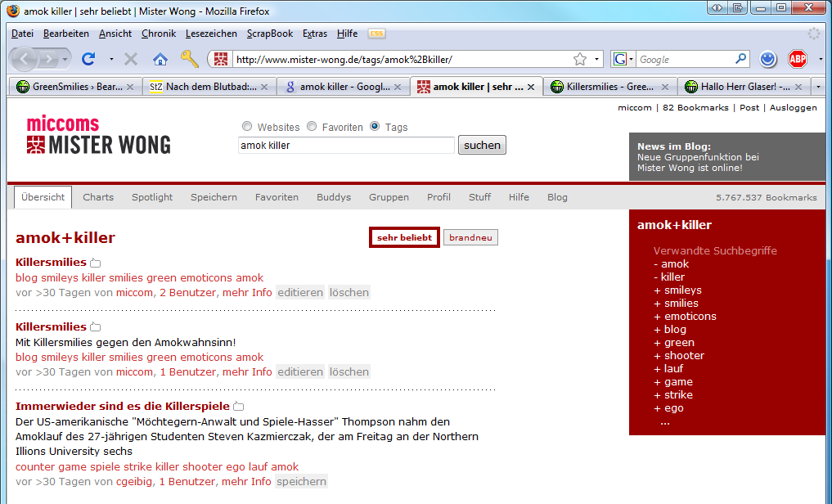Click the browser URL address field

coord(402,60)
